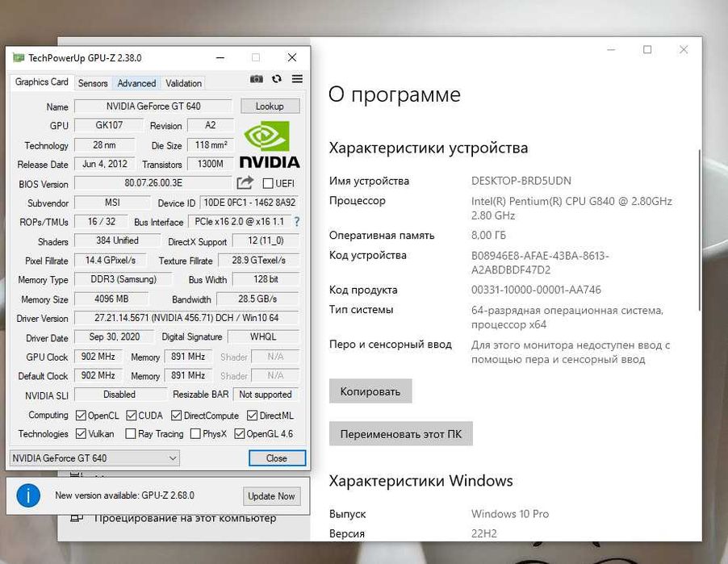Screen dimensions: 728x564
Task: Click the Bus Interface question mark icon
Action: [297, 222]
